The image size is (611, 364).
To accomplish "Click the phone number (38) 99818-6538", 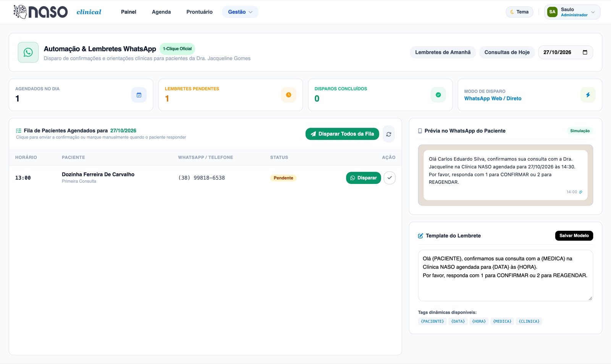I will [x=202, y=178].
